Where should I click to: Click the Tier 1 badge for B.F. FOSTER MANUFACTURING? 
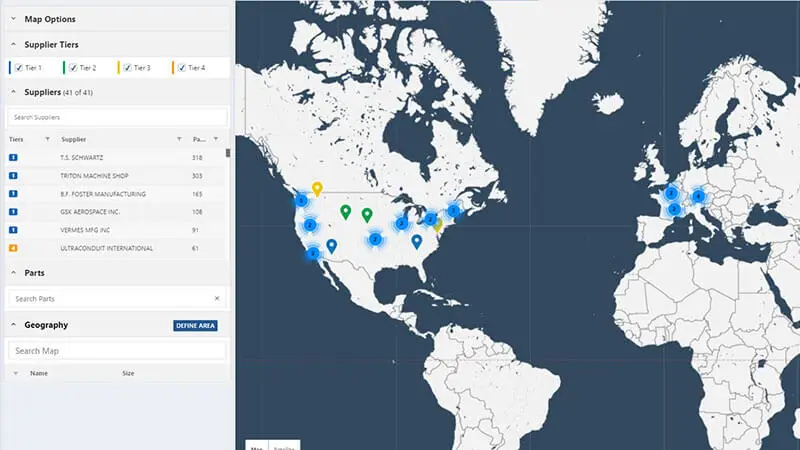13,194
